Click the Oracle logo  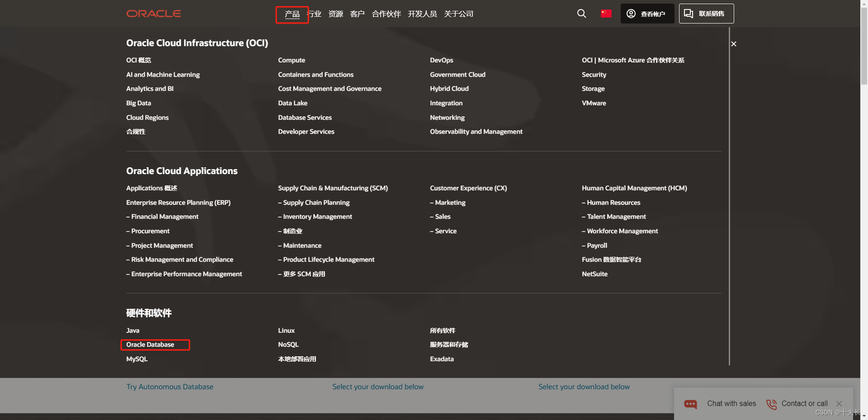coord(153,14)
